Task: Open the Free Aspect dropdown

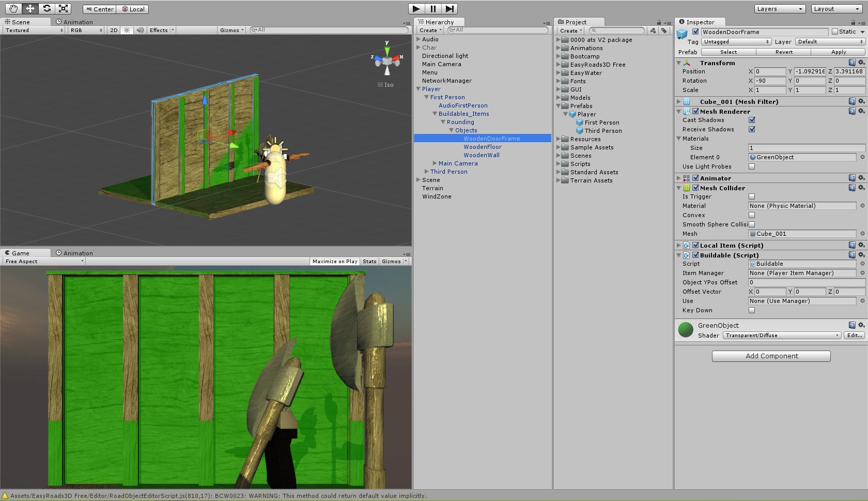Action: (44, 261)
